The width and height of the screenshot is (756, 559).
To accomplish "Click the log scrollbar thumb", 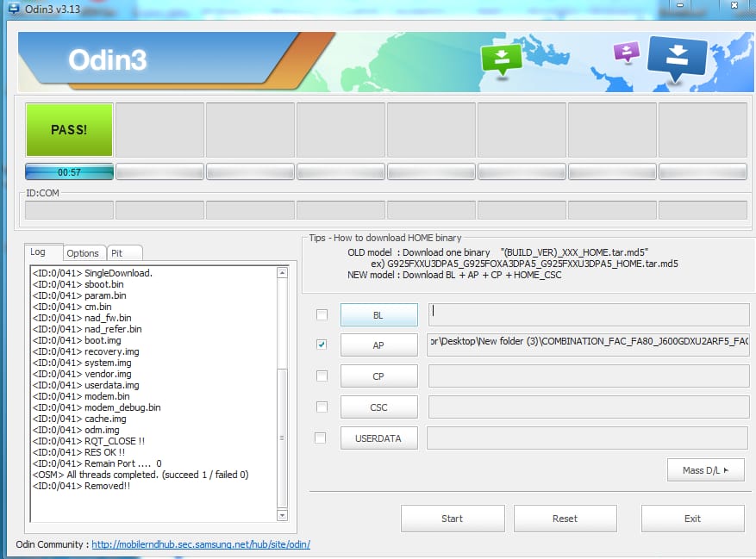I will click(283, 438).
